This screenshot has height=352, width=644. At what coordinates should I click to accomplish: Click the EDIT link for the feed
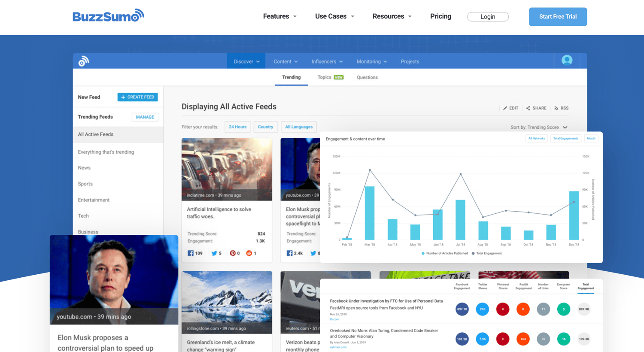tap(511, 108)
